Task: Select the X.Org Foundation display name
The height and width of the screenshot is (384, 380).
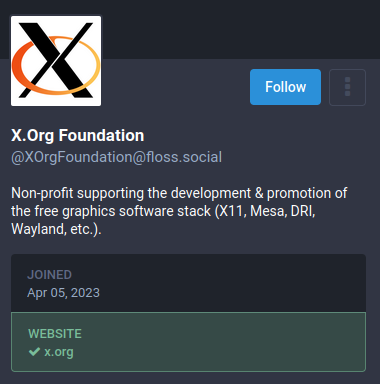Action: [x=78, y=136]
